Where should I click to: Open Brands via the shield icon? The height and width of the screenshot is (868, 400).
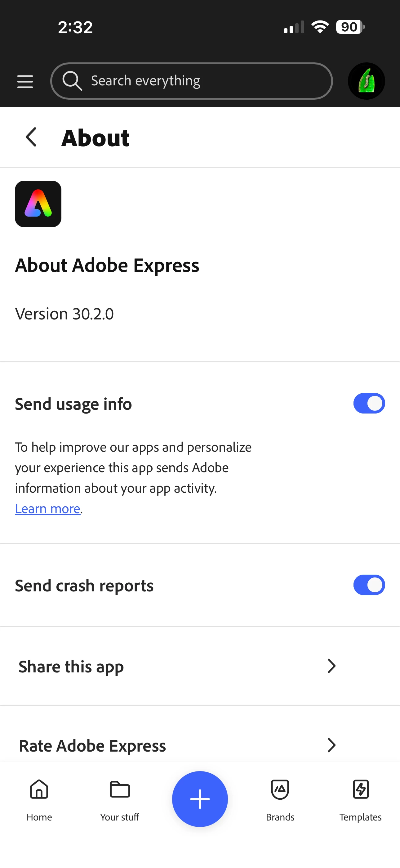tap(280, 789)
